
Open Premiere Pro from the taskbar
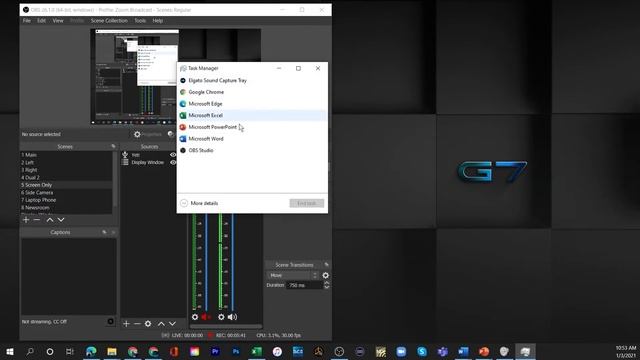[x=215, y=351]
